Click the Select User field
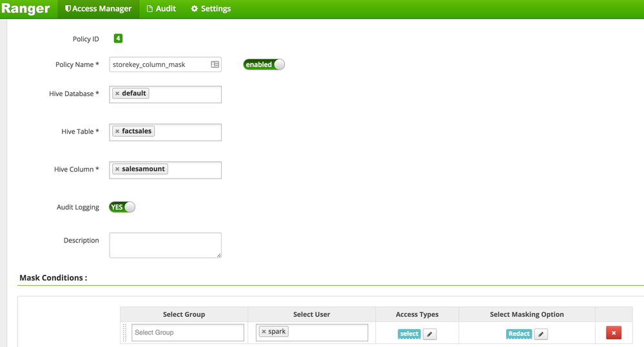644x347 pixels. (312, 333)
